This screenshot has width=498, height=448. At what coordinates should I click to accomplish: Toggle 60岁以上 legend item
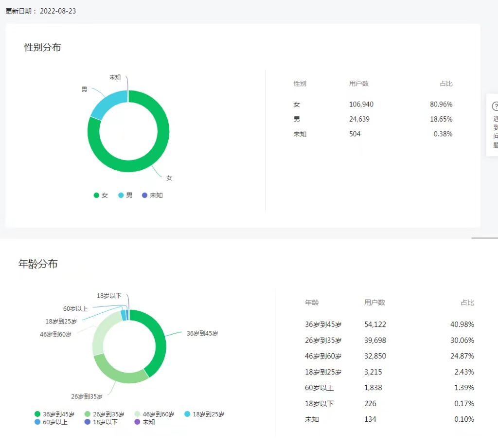tap(51, 422)
